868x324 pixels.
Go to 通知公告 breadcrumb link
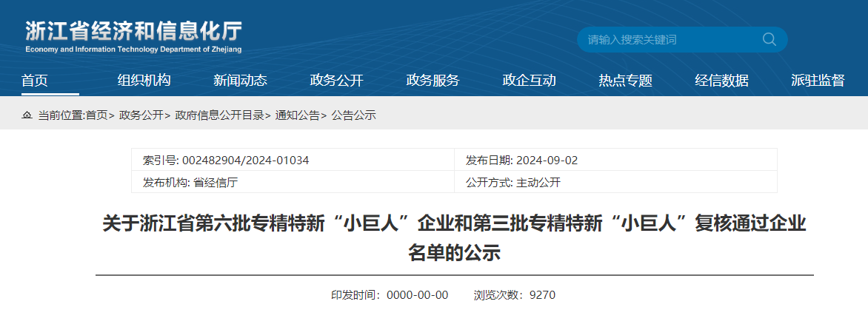coord(297,115)
